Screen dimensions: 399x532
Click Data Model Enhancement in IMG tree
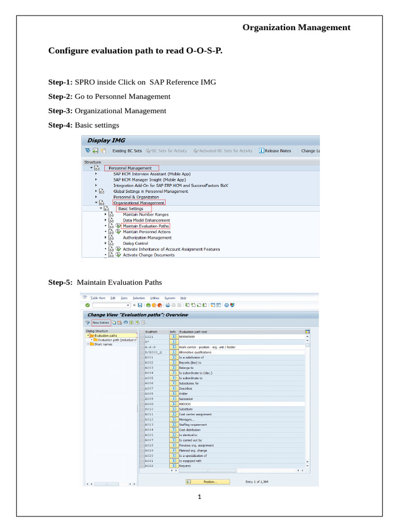(x=146, y=220)
